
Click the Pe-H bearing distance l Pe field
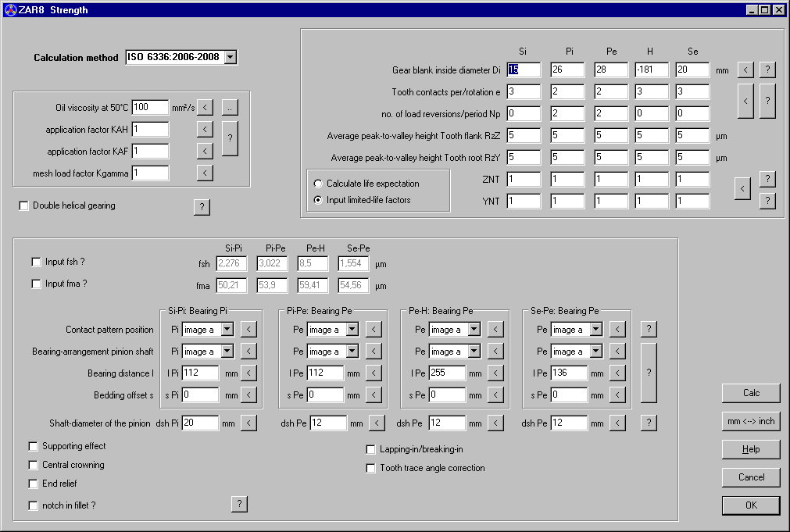tap(447, 373)
